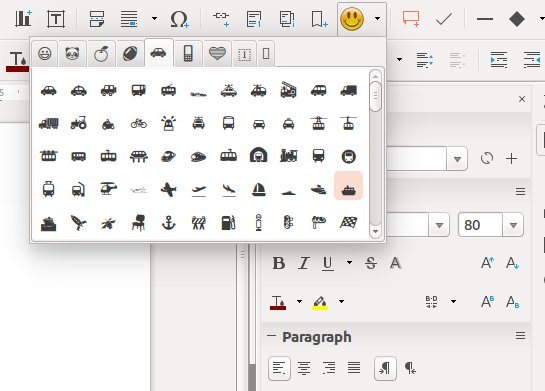Insert the police car light emoji
Screen dimensions: 545x391
click(169, 123)
